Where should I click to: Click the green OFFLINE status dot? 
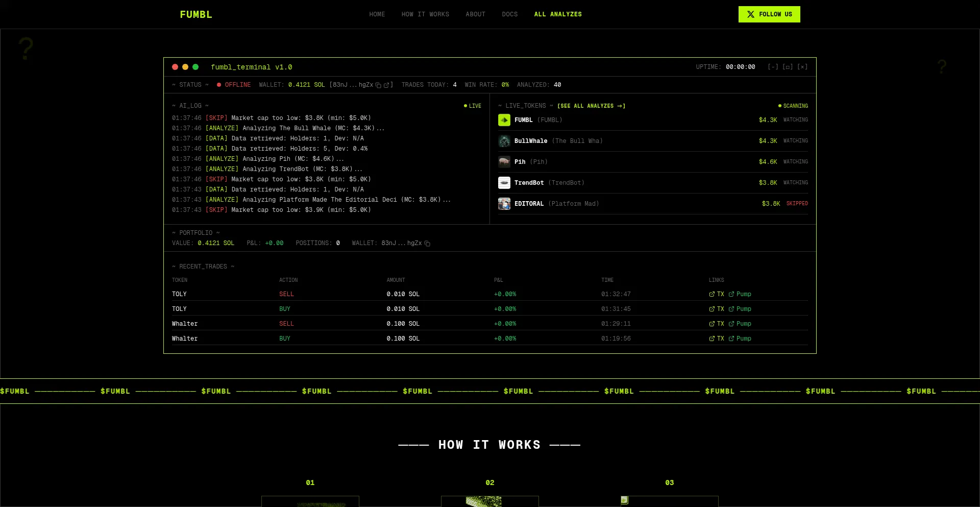pyautogui.click(x=219, y=85)
